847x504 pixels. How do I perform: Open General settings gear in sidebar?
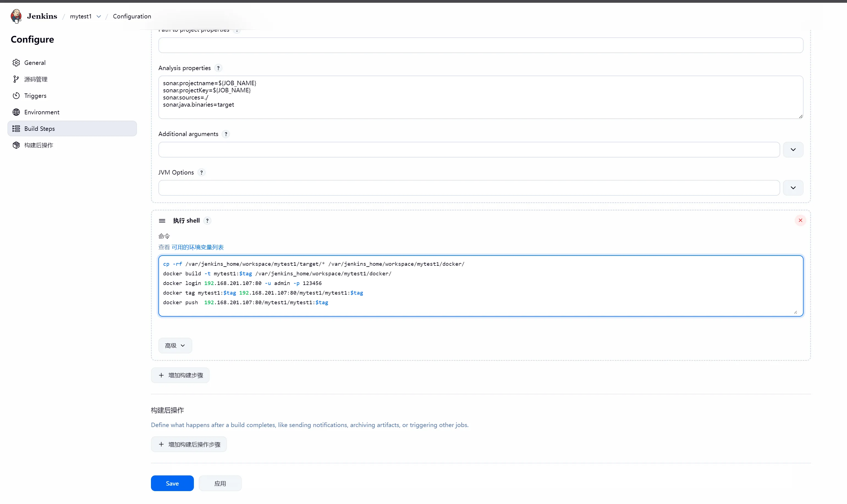(x=16, y=63)
